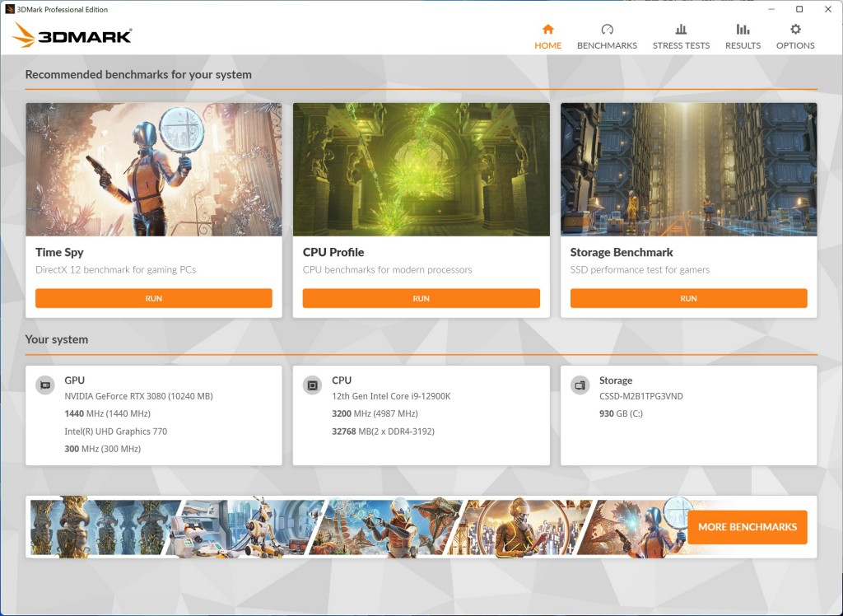Run the Time Spy benchmark

[x=154, y=299]
